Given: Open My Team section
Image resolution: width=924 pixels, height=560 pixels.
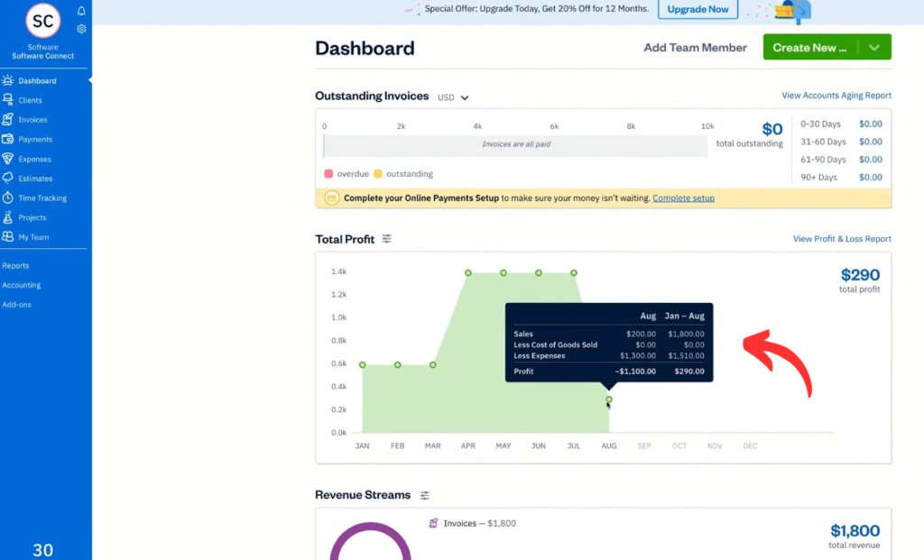Looking at the screenshot, I should (33, 237).
